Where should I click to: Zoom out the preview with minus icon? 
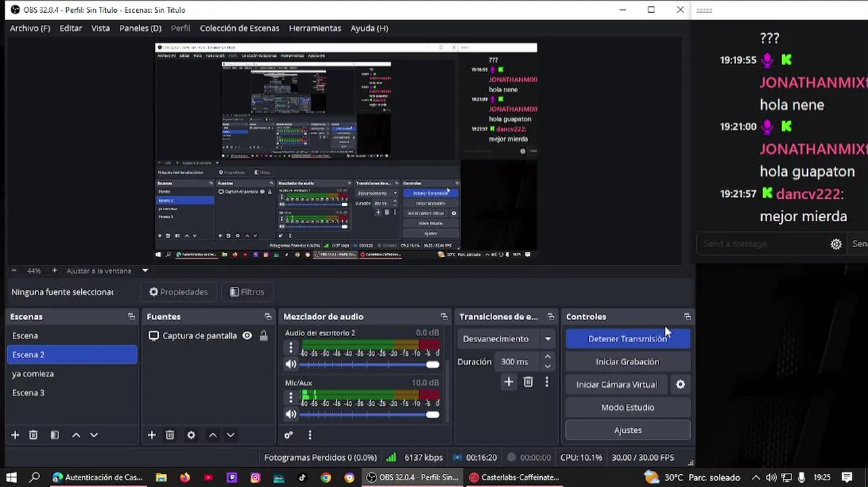pos(14,271)
